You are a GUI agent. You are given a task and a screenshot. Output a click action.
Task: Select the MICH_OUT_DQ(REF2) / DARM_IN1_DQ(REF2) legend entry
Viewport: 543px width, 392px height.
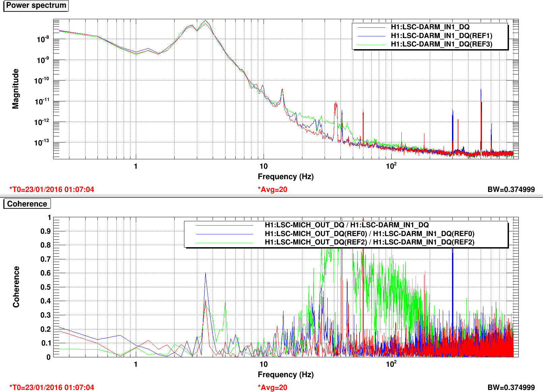[369, 242]
